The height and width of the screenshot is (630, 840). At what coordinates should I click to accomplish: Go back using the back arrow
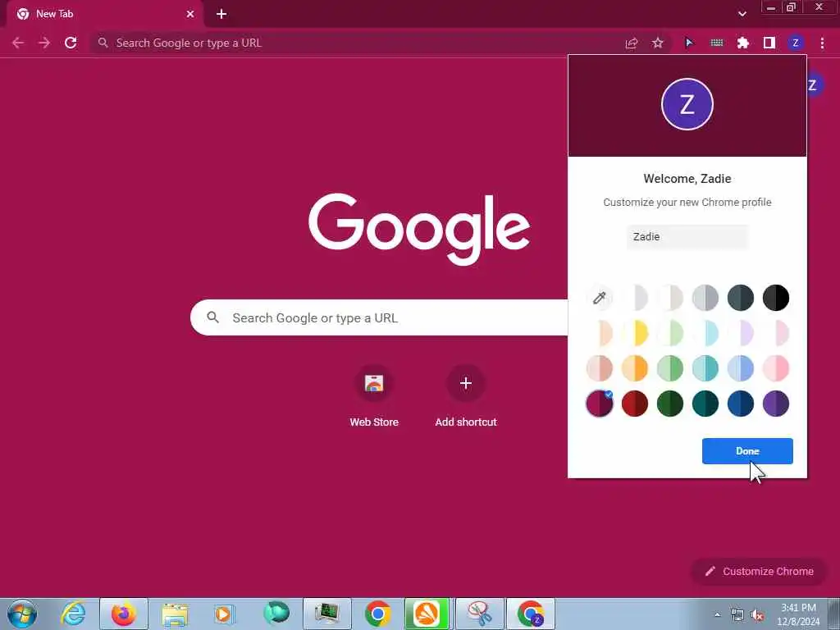[x=18, y=43]
